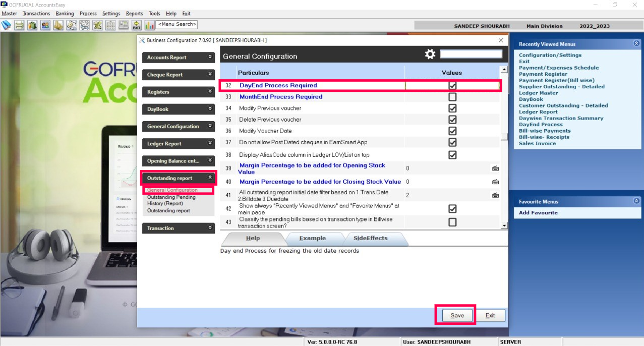
Task: Click the blue books icon in toolbar
Action: pos(6,25)
